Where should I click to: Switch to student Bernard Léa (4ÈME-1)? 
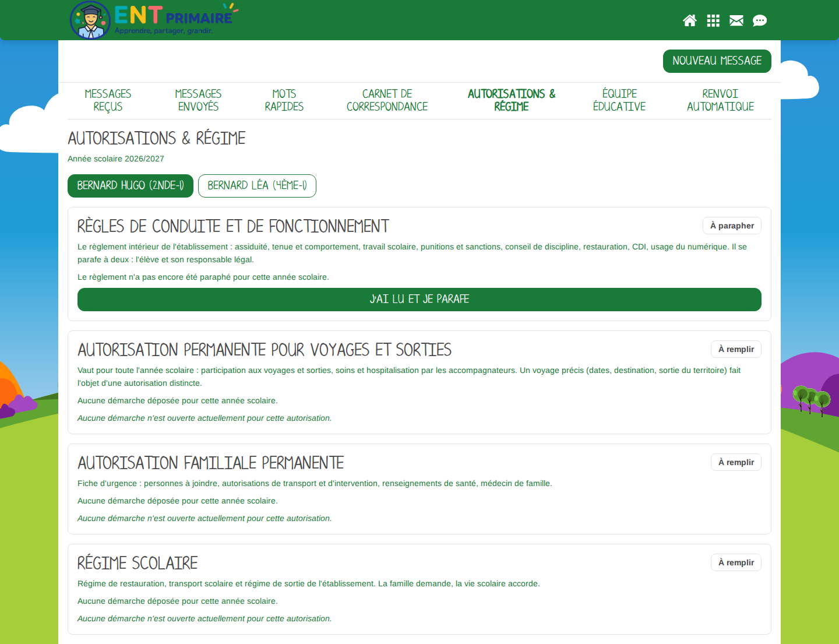257,186
